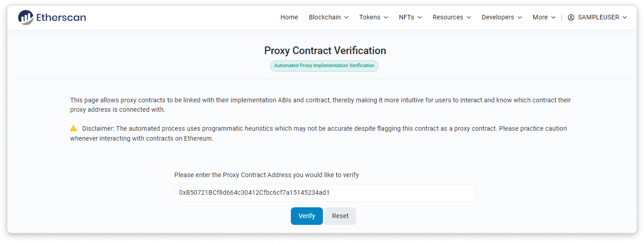Click the chevron next to SAMPLEUSER
Screen dimensions: 644x242
[x=625, y=18]
